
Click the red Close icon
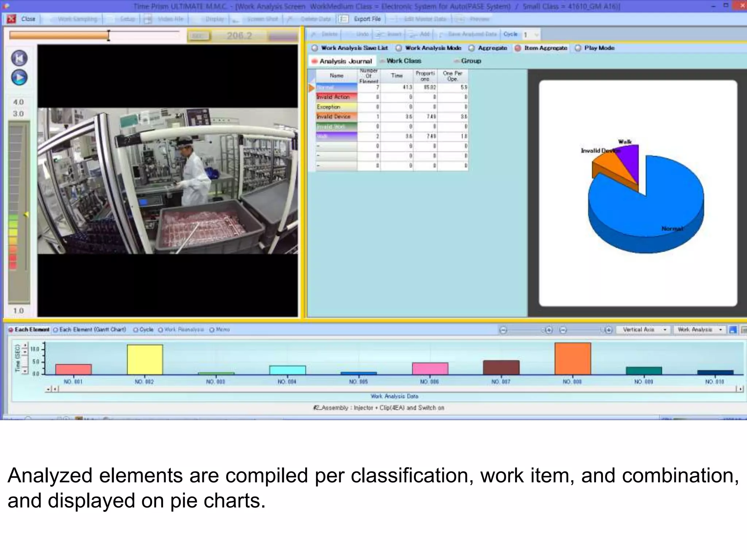click(x=12, y=19)
